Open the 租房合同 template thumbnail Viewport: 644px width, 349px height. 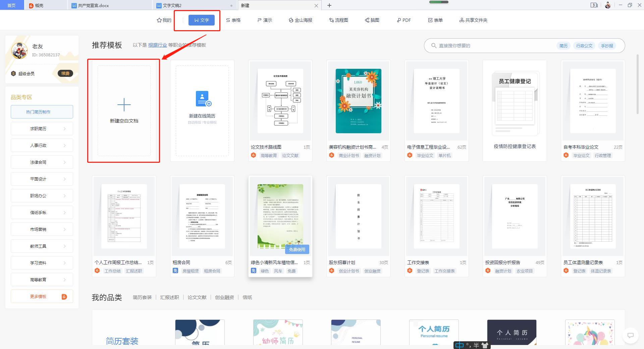point(202,216)
